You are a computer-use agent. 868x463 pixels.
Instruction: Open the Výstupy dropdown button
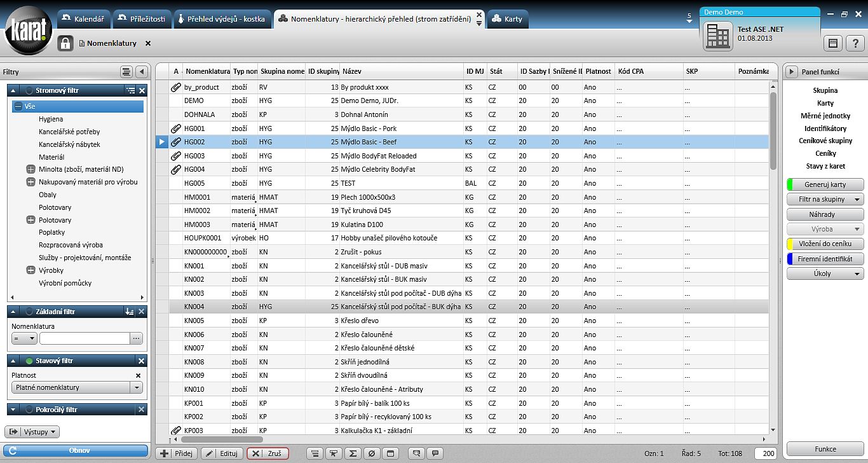[x=32, y=432]
